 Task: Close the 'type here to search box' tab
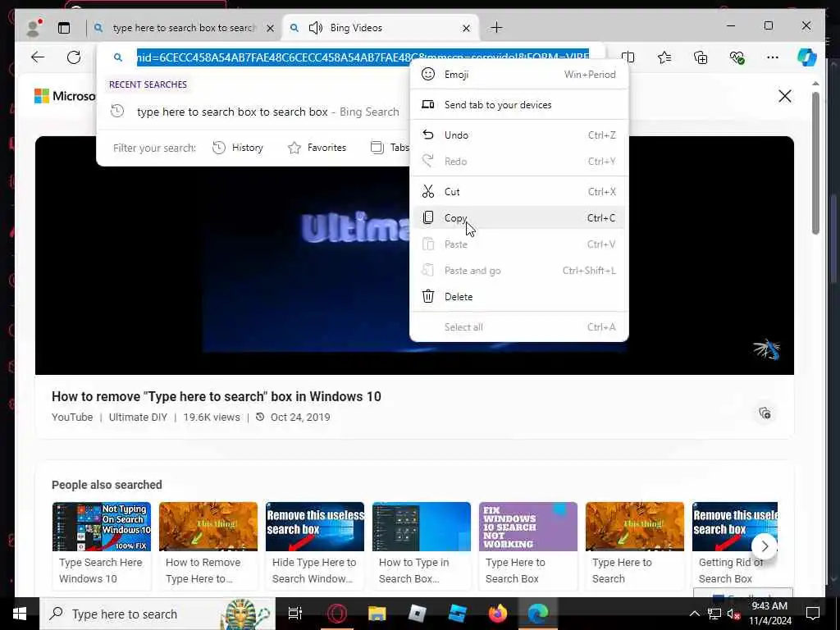[271, 28]
